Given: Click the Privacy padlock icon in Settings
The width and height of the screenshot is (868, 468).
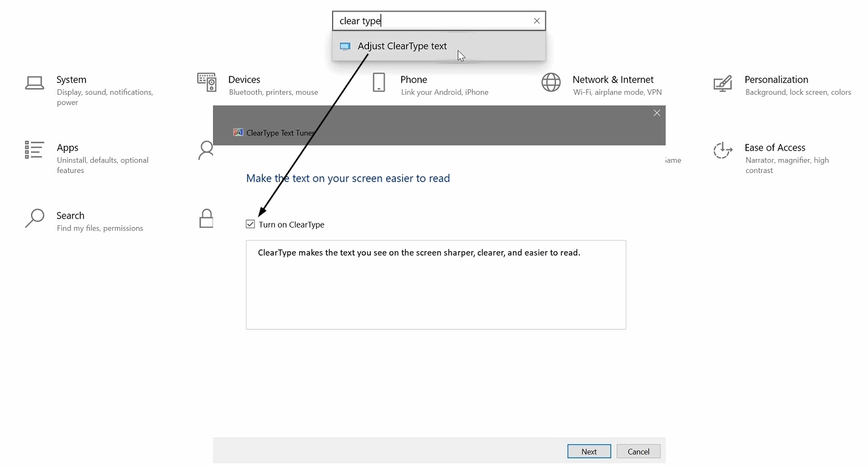Looking at the screenshot, I should tap(206, 219).
